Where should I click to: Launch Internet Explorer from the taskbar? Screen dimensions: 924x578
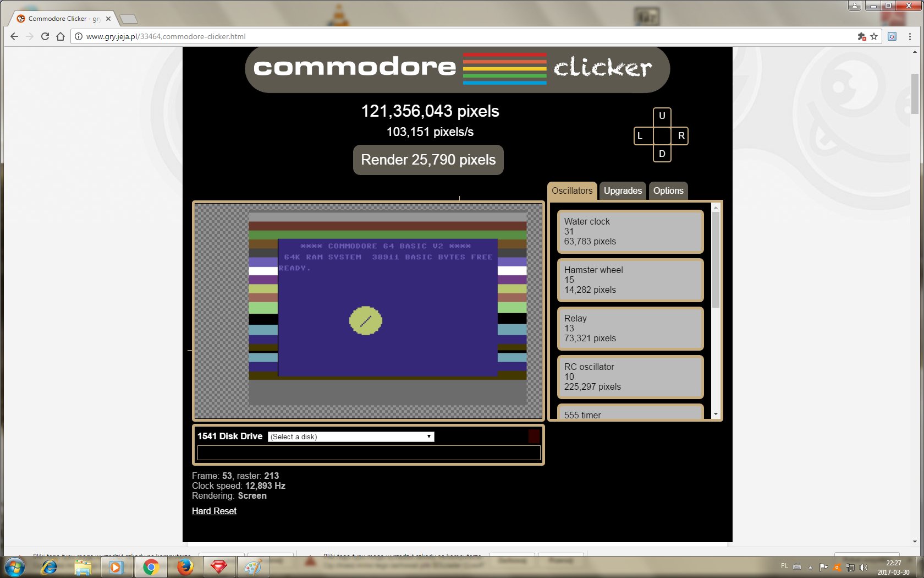coord(49,567)
